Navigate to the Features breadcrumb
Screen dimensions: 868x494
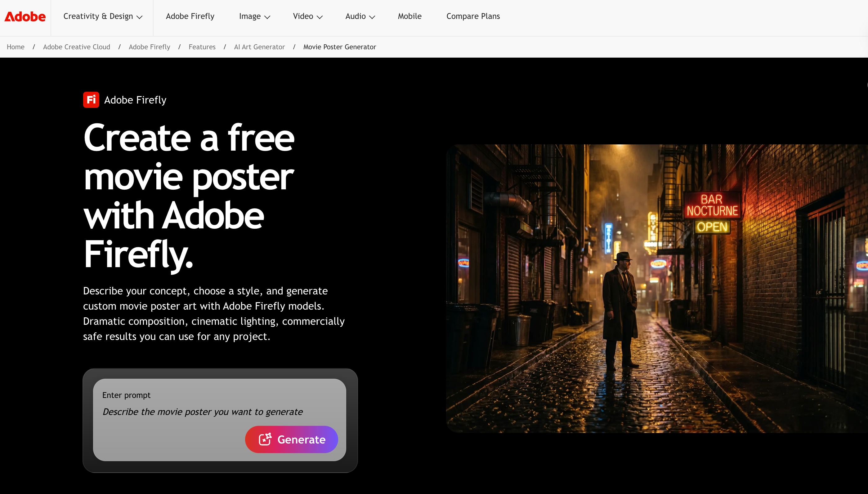tap(202, 47)
